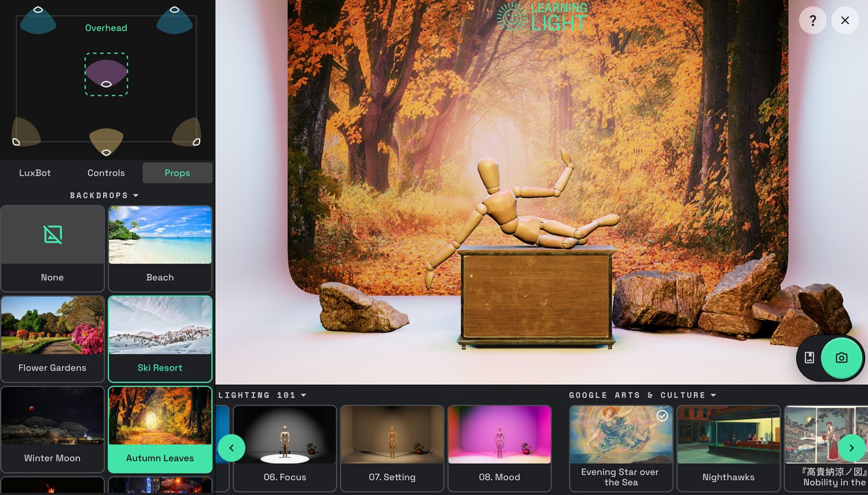The height and width of the screenshot is (495, 868).
Task: Load the 06. Focus lighting lesson
Action: pos(285,448)
